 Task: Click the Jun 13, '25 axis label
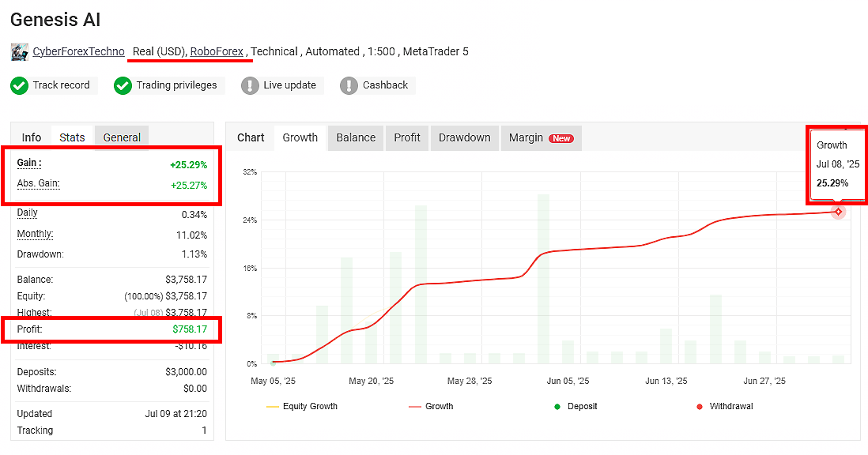[666, 381]
